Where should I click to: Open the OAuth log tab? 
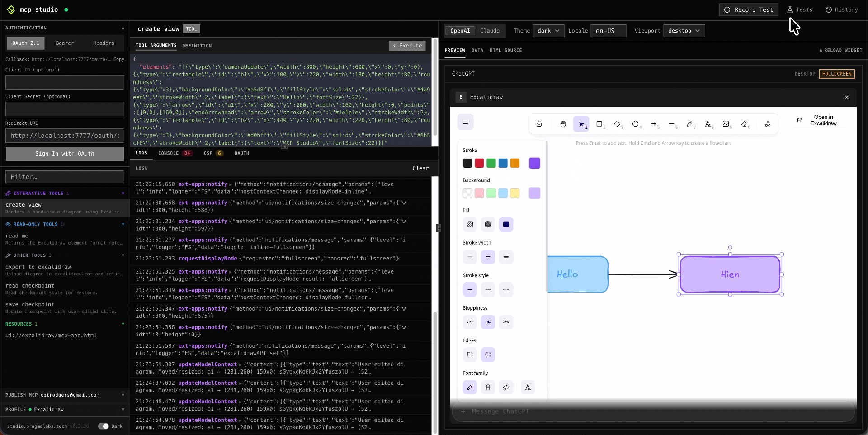(241, 153)
